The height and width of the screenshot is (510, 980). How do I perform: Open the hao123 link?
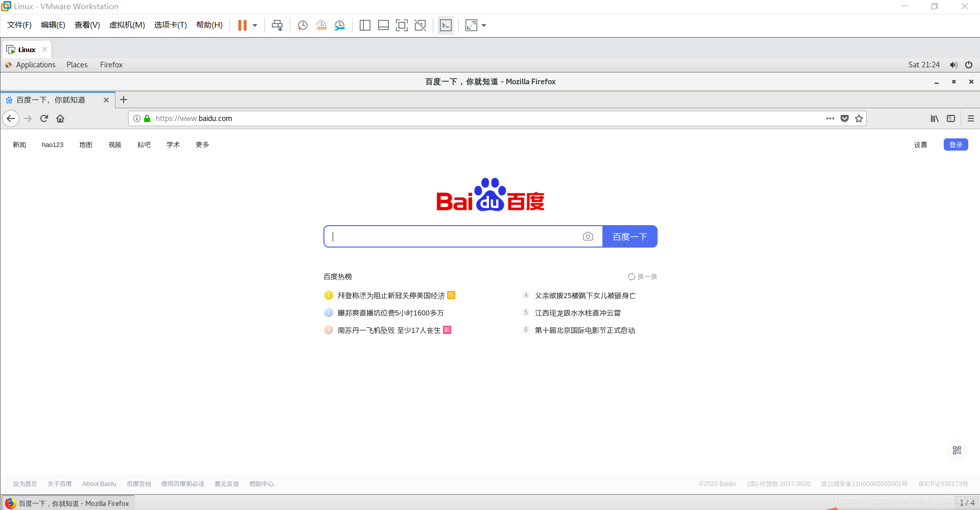[53, 145]
